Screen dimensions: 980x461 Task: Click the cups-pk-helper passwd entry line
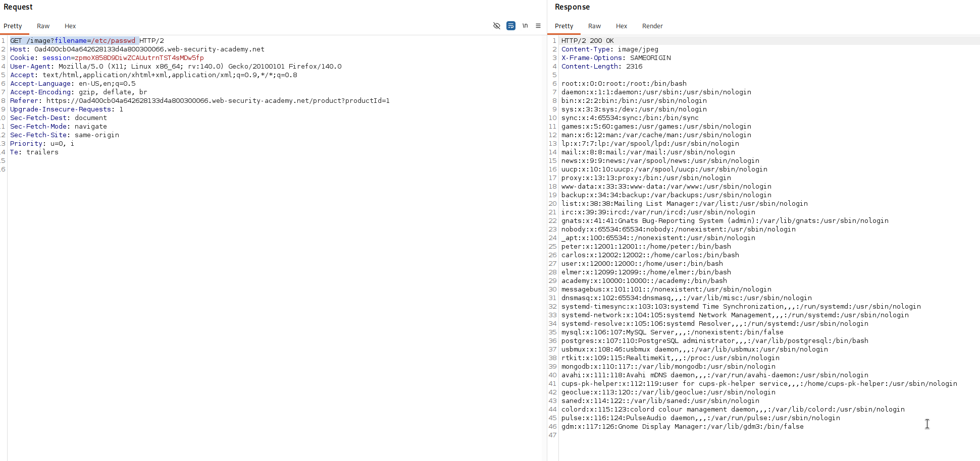759,384
